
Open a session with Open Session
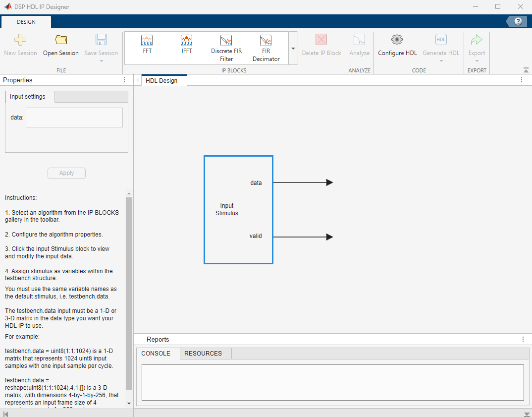click(x=60, y=46)
